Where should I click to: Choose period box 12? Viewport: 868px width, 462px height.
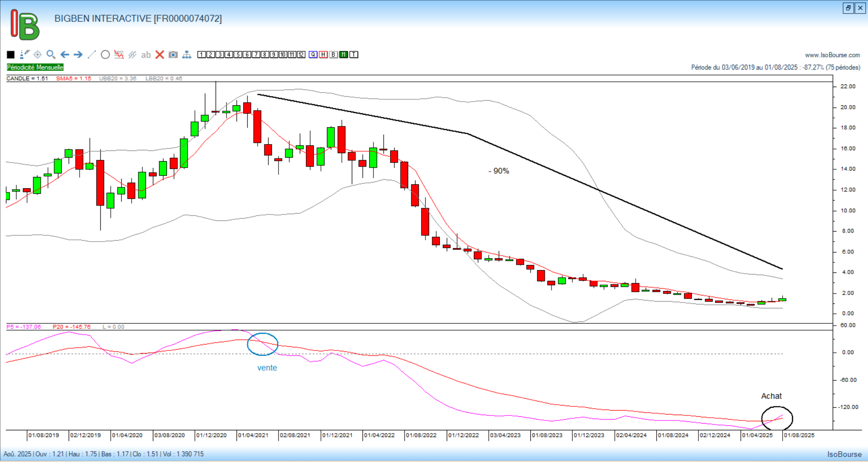coord(301,55)
